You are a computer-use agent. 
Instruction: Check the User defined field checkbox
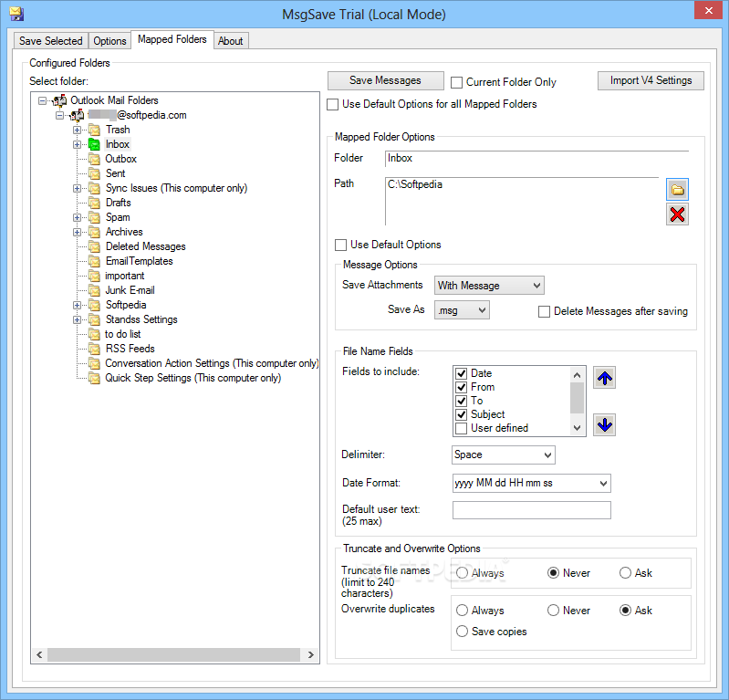click(x=461, y=428)
